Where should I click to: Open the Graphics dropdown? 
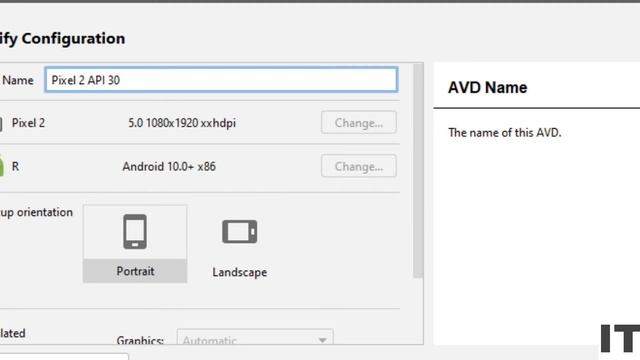(255, 338)
